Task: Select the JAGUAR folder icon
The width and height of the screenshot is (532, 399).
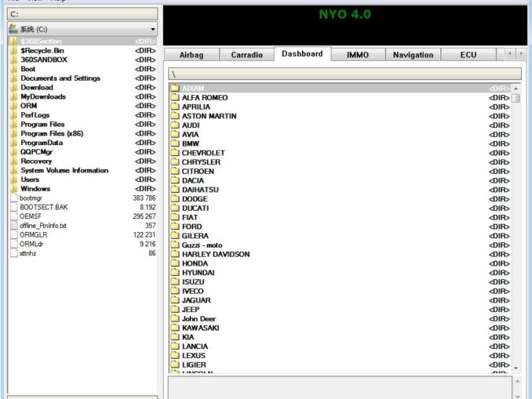Action: click(x=175, y=300)
